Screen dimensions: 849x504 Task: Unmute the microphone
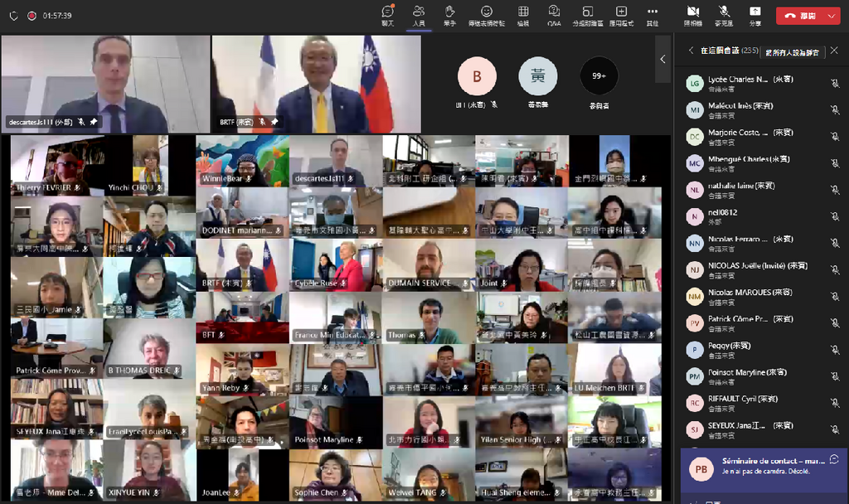724,14
